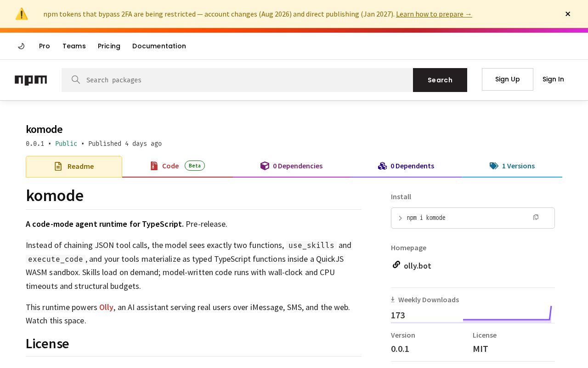This screenshot has height=368, width=588.
Task: Click the Sign Up button
Action: point(508,79)
